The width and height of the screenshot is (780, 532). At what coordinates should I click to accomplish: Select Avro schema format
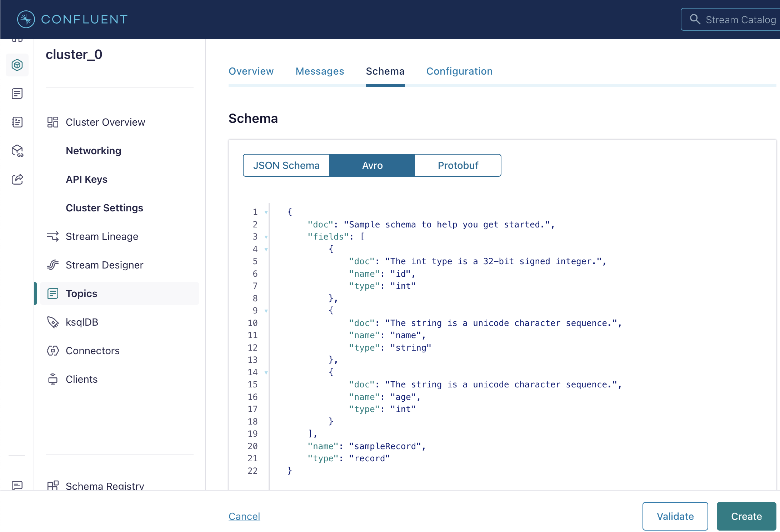372,165
